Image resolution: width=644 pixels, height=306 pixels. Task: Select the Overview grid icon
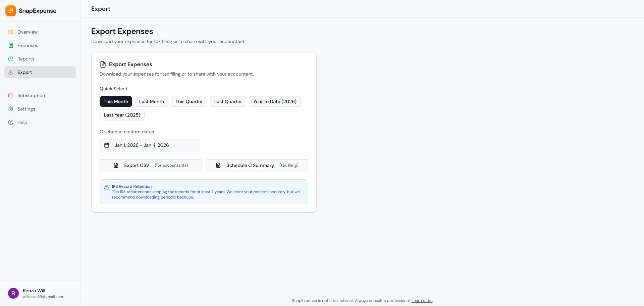point(10,32)
